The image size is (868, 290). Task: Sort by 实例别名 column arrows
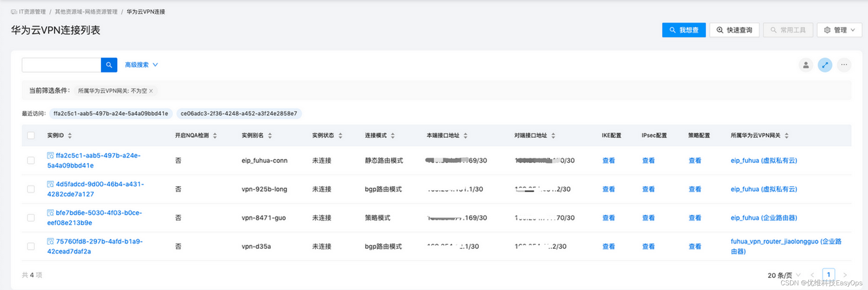(x=270, y=136)
